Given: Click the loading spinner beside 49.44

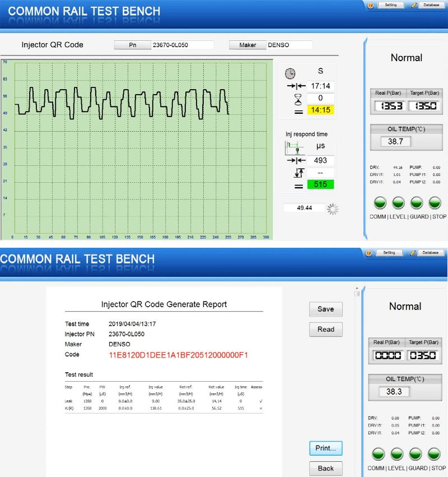Looking at the screenshot, I should coord(333,209).
